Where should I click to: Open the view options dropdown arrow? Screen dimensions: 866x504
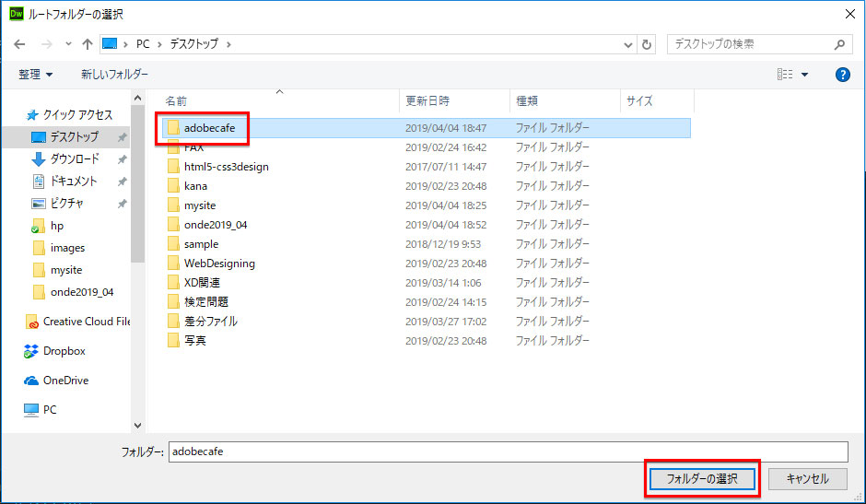[x=804, y=75]
